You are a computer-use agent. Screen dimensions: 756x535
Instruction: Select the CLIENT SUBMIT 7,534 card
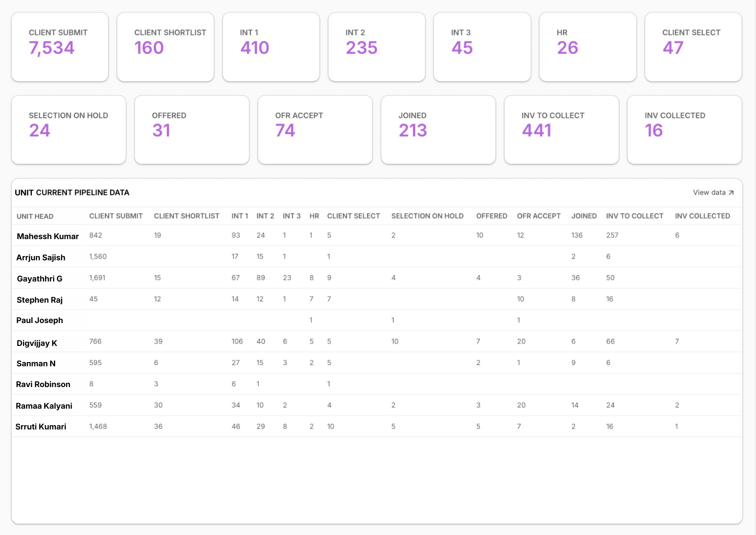[60, 47]
